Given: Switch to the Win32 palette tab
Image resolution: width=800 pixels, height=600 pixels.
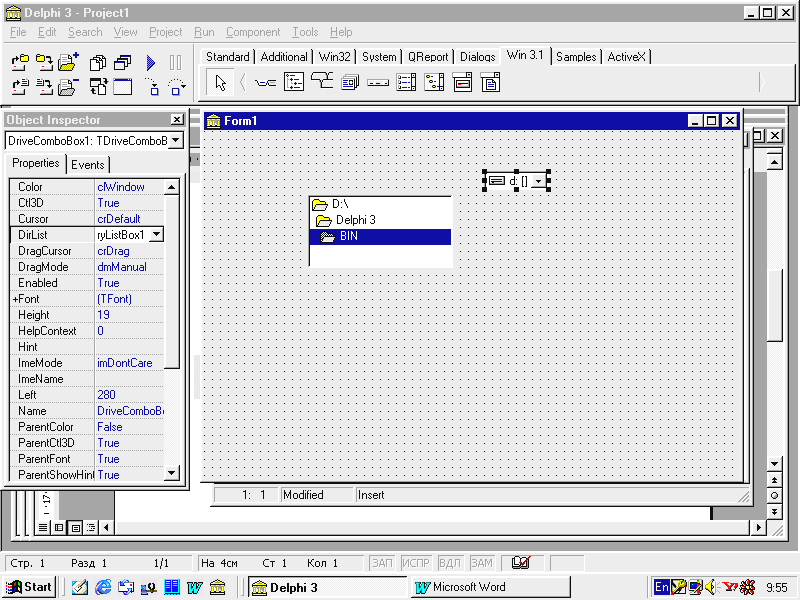Looking at the screenshot, I should tap(335, 57).
